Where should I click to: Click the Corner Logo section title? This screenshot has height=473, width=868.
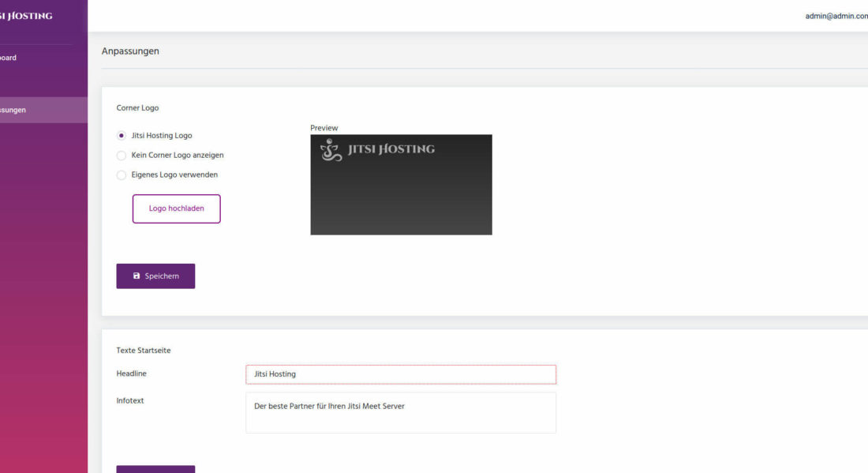pos(137,107)
